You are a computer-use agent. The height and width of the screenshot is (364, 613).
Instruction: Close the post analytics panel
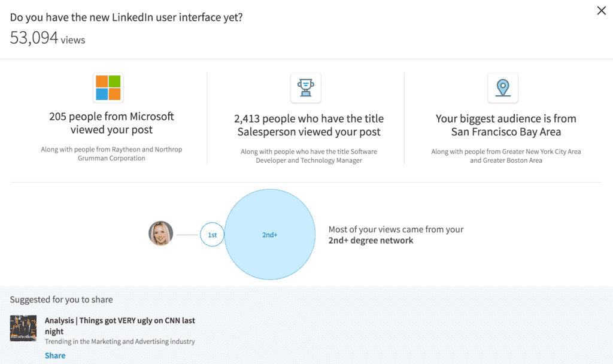[x=602, y=10]
